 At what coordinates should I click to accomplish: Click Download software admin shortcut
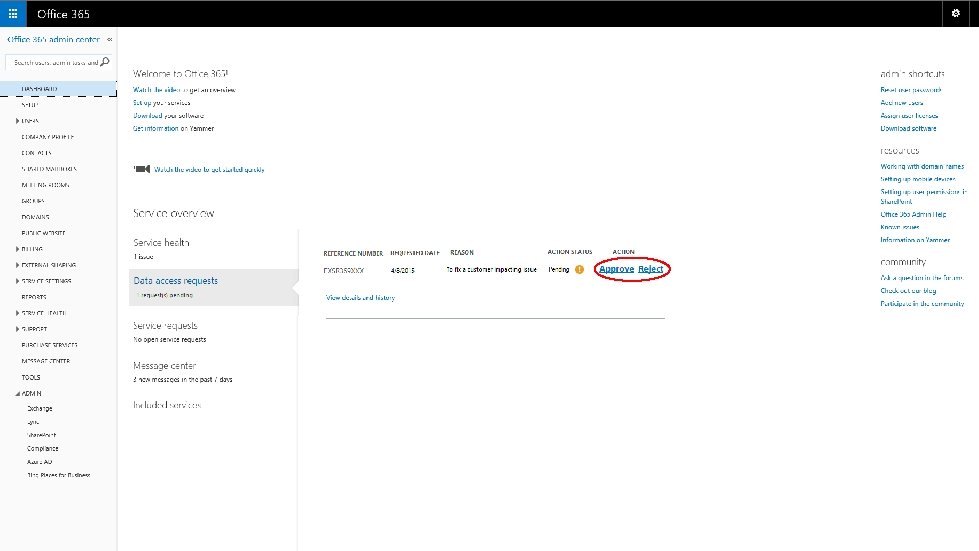(x=908, y=129)
